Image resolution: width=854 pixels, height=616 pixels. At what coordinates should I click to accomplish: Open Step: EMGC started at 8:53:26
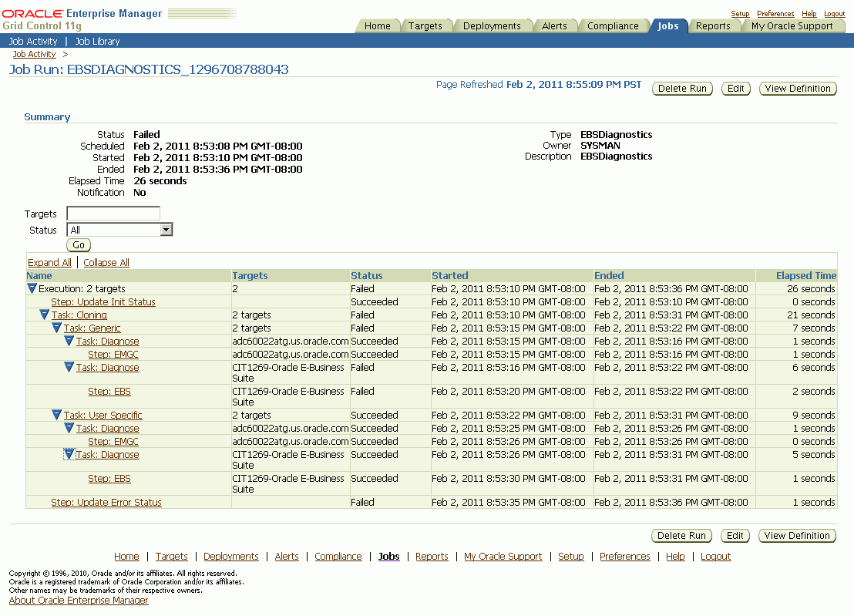pyautogui.click(x=113, y=441)
